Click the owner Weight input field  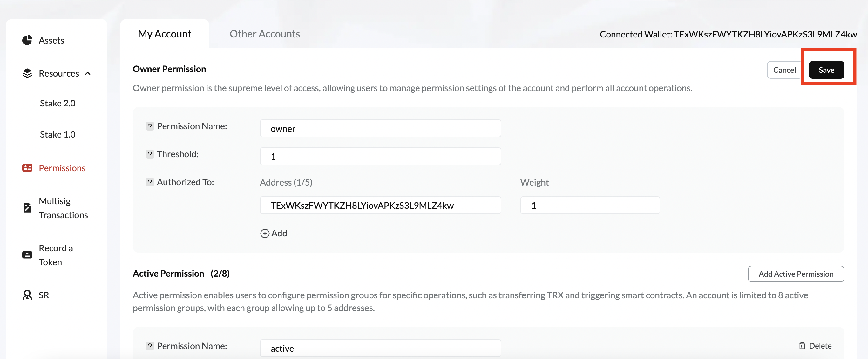[x=590, y=205]
